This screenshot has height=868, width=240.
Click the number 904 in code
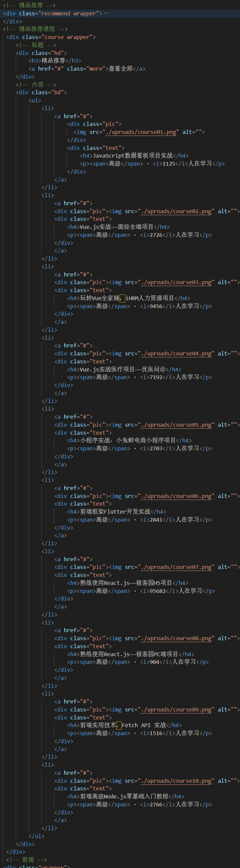[x=154, y=662]
